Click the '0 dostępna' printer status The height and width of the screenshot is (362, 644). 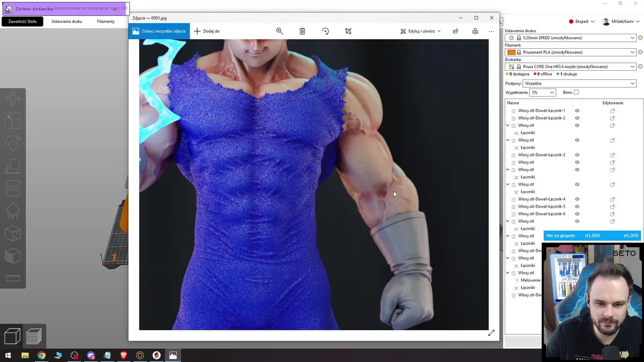click(517, 74)
